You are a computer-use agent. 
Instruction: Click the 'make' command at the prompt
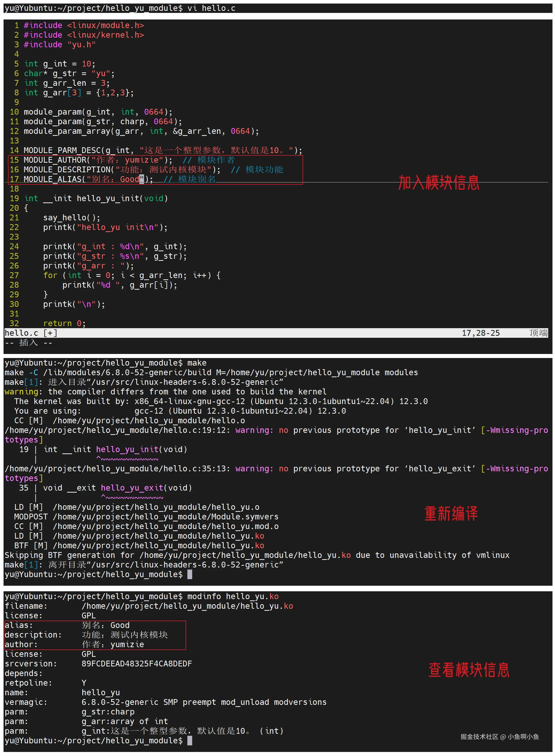click(196, 363)
